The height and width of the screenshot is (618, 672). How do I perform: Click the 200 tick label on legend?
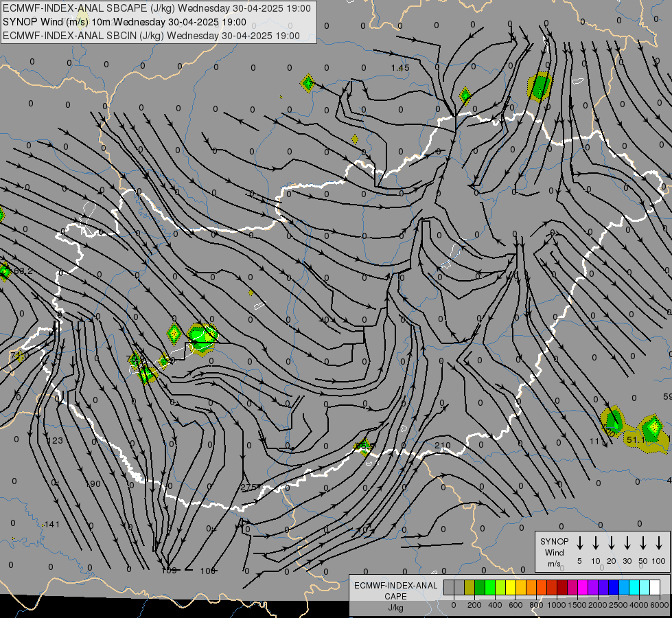474,605
